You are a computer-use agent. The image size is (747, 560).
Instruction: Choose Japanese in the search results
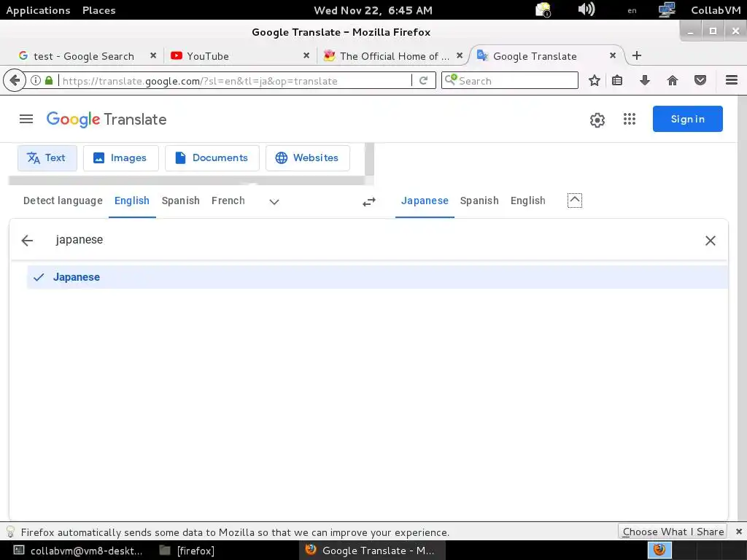click(x=377, y=277)
